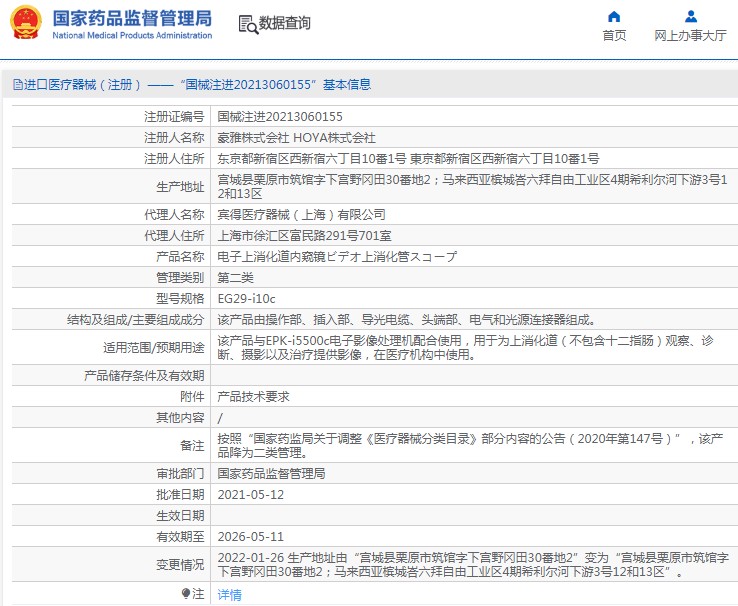Open the 详情 link
The height and width of the screenshot is (606, 738).
point(229,595)
